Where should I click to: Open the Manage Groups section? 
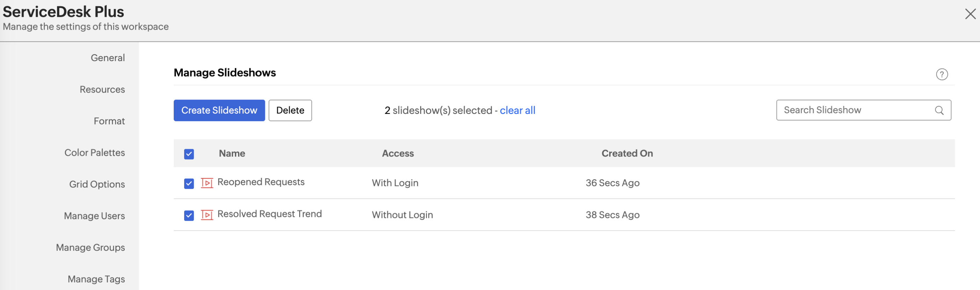click(x=91, y=247)
